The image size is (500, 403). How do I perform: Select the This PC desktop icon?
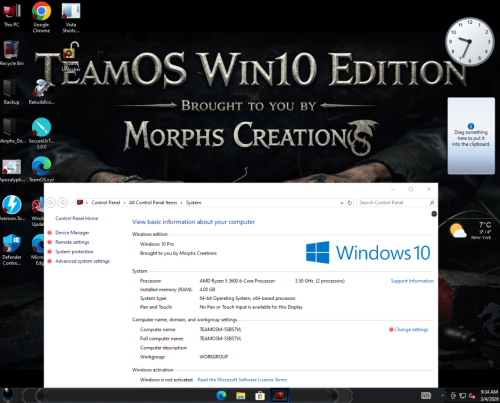12,14
